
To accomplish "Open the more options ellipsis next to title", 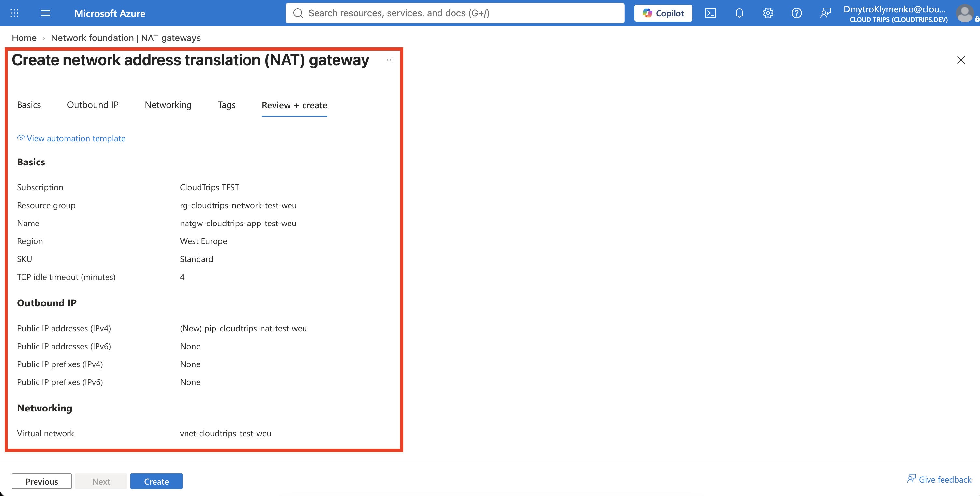I will pyautogui.click(x=390, y=60).
